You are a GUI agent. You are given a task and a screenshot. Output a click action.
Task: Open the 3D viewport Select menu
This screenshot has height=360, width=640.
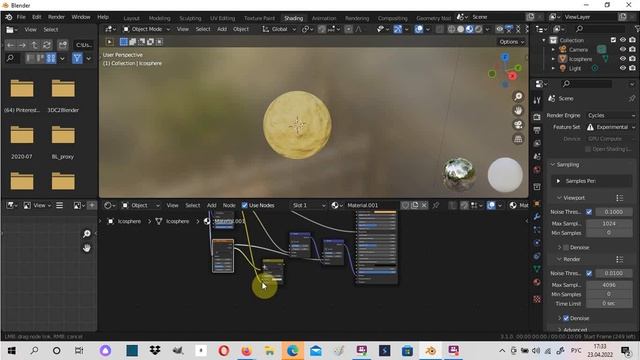[x=203, y=29]
